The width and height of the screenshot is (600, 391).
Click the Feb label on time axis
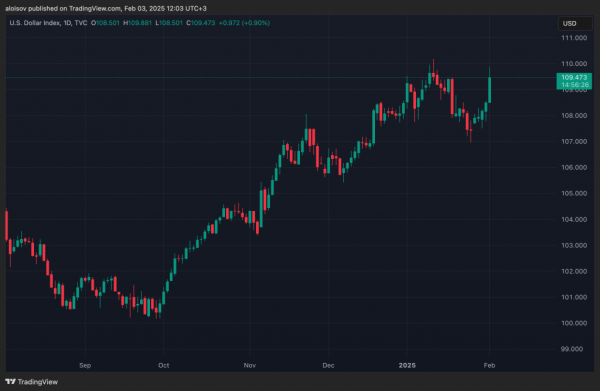(489, 365)
